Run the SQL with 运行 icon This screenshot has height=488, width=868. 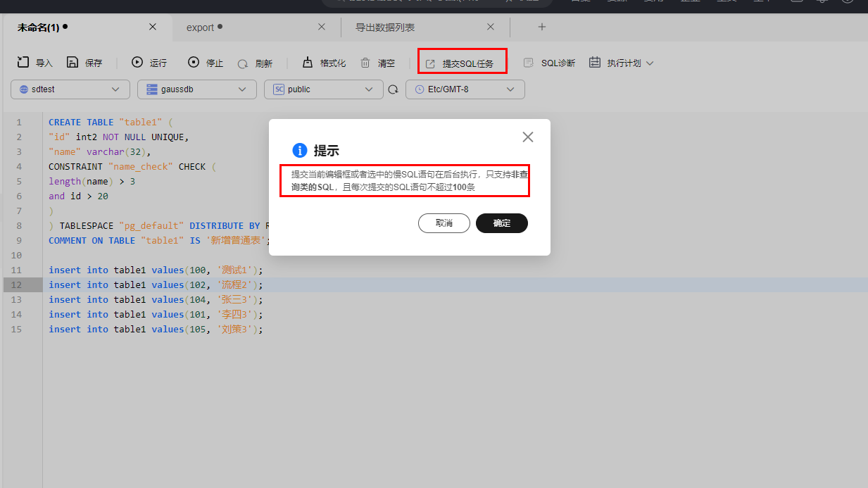137,63
